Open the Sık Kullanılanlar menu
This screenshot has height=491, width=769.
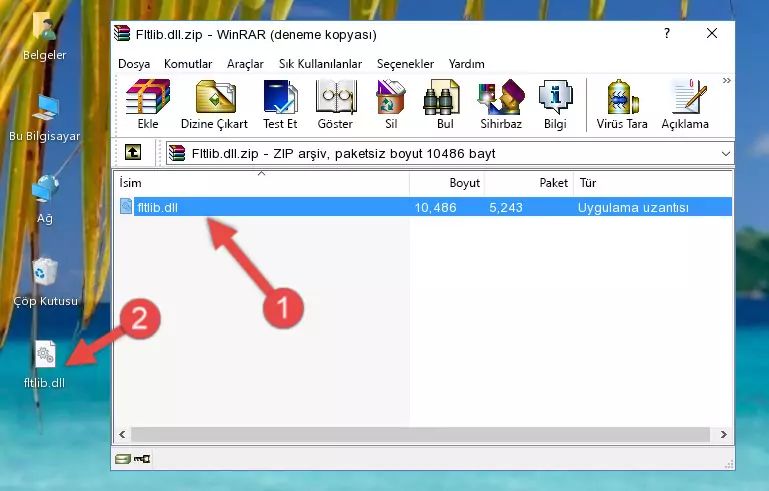click(x=320, y=64)
